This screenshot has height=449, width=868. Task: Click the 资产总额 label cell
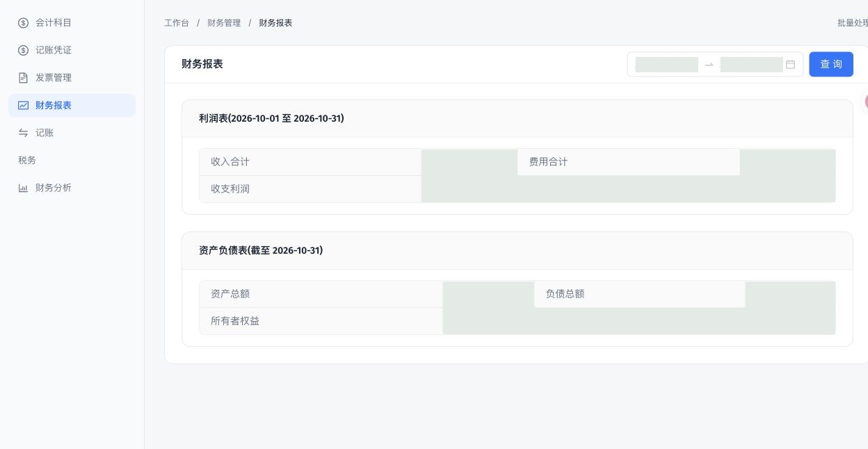coord(321,294)
